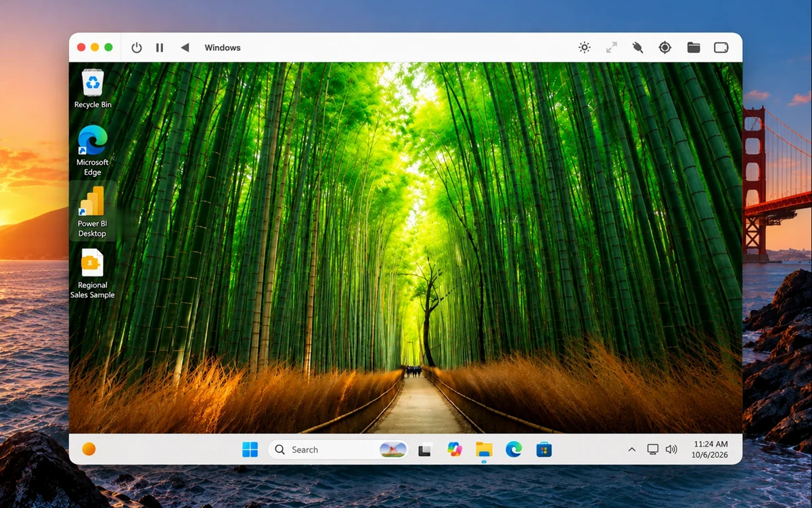Close the Windows VM window
Viewport: 812px width, 508px height.
(81, 47)
